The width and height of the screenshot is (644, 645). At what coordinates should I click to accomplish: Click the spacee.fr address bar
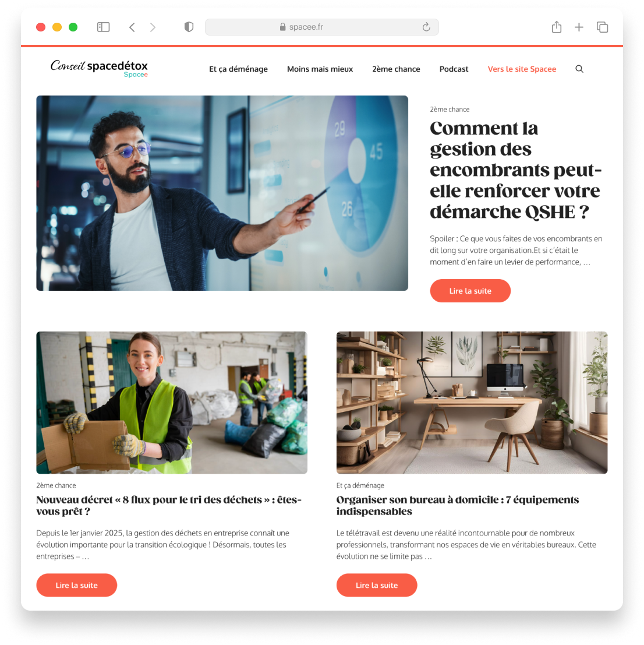(x=322, y=27)
